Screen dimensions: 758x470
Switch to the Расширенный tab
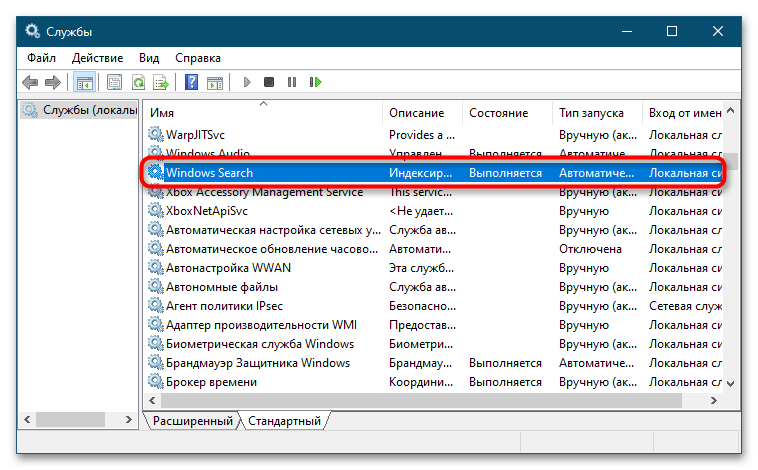tap(192, 421)
